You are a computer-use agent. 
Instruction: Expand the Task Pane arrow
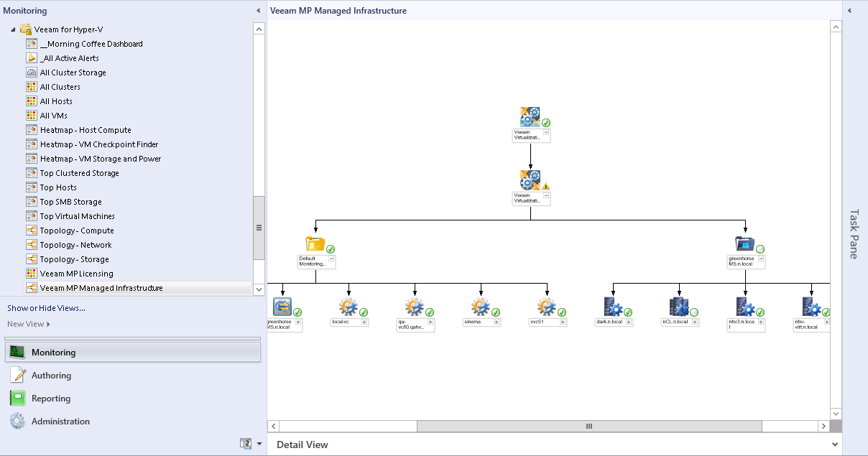tap(849, 11)
